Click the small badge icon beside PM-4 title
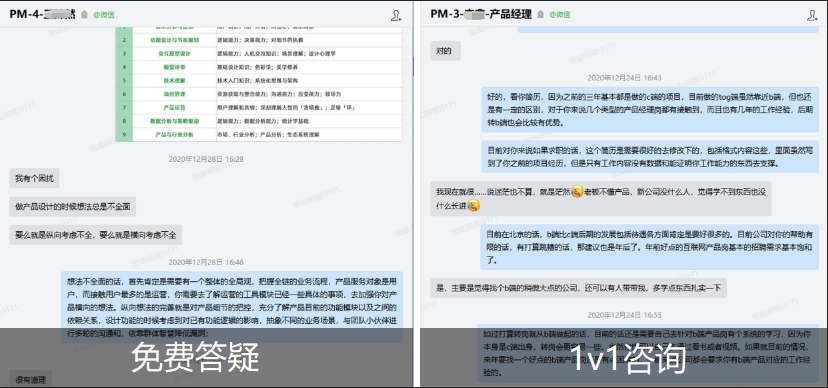 (x=84, y=15)
